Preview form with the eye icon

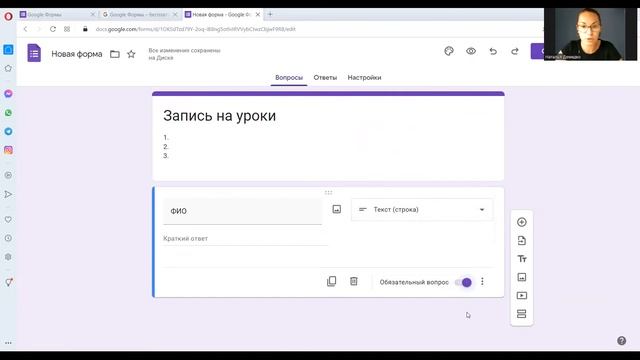pos(471,51)
